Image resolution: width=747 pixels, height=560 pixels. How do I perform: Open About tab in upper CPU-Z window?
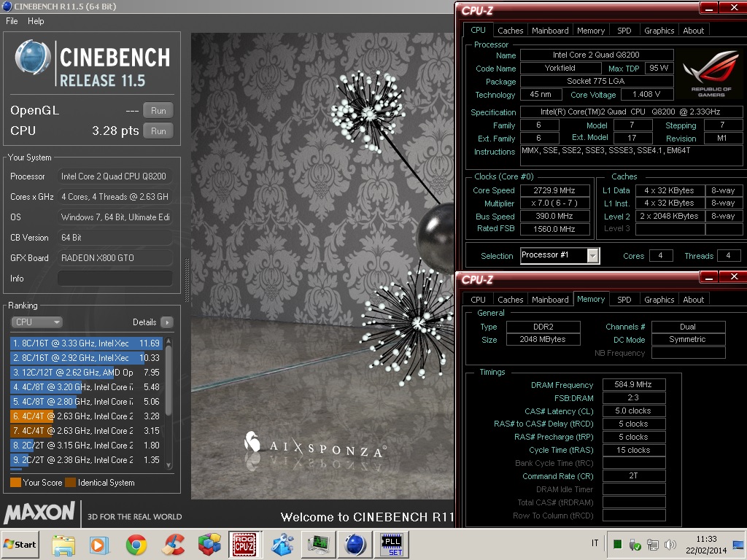693,31
